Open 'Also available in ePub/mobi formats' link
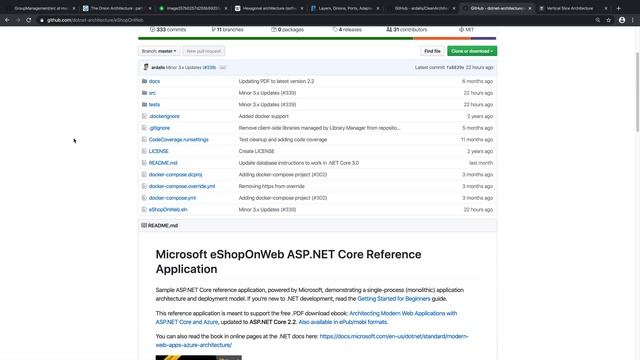This screenshot has height=360, width=640. (x=343, y=322)
